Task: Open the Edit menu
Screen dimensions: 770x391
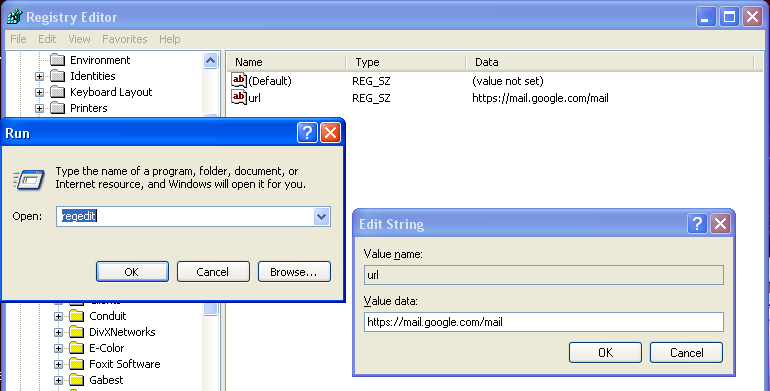Action: point(47,39)
